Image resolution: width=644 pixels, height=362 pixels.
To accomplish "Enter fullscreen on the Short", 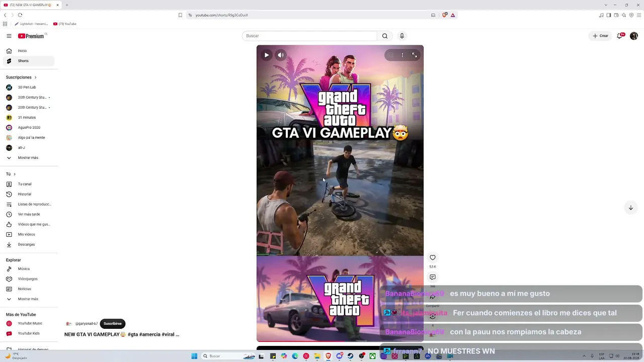I will click(415, 55).
